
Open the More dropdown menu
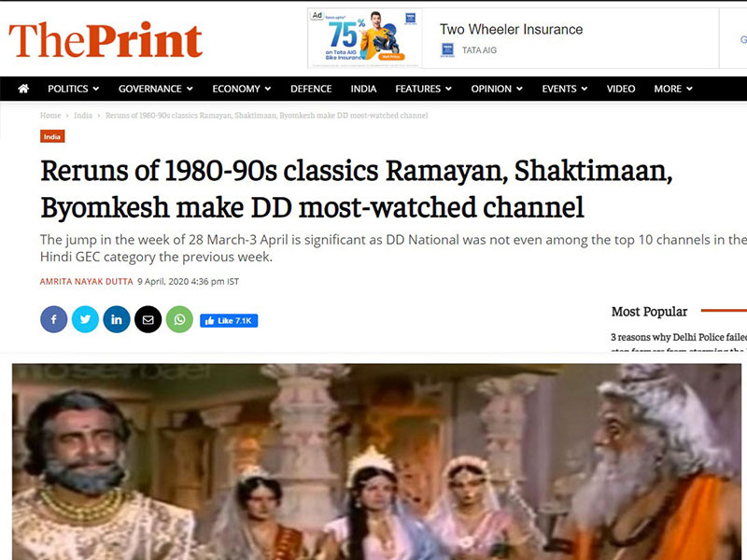(x=673, y=89)
